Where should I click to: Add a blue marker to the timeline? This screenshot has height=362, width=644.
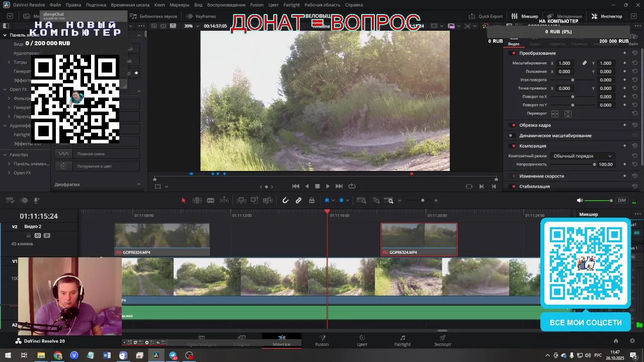[x=341, y=200]
